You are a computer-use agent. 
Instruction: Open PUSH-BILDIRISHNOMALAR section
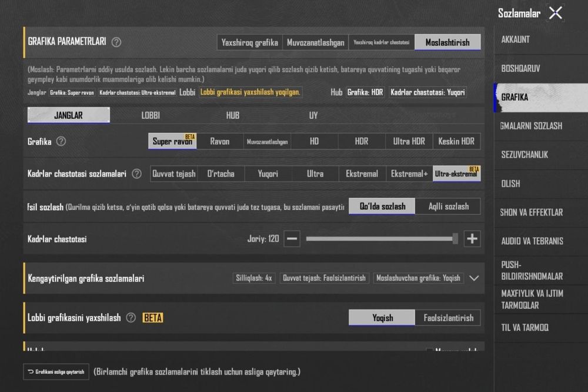(x=541, y=270)
